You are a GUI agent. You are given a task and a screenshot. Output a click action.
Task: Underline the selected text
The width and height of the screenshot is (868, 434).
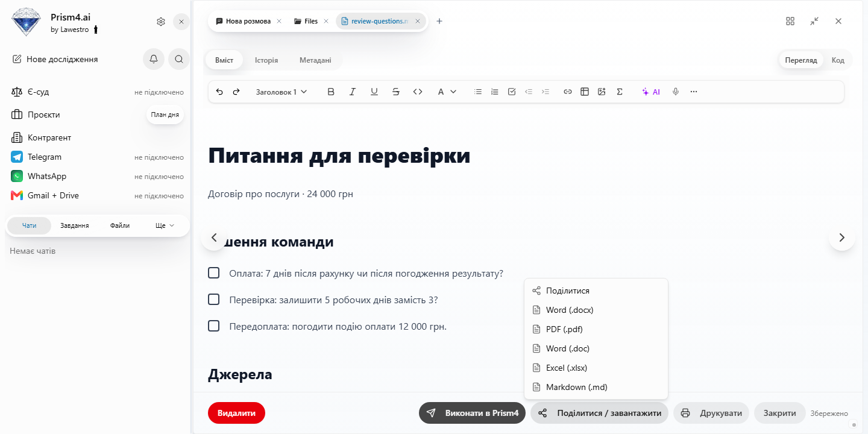374,92
